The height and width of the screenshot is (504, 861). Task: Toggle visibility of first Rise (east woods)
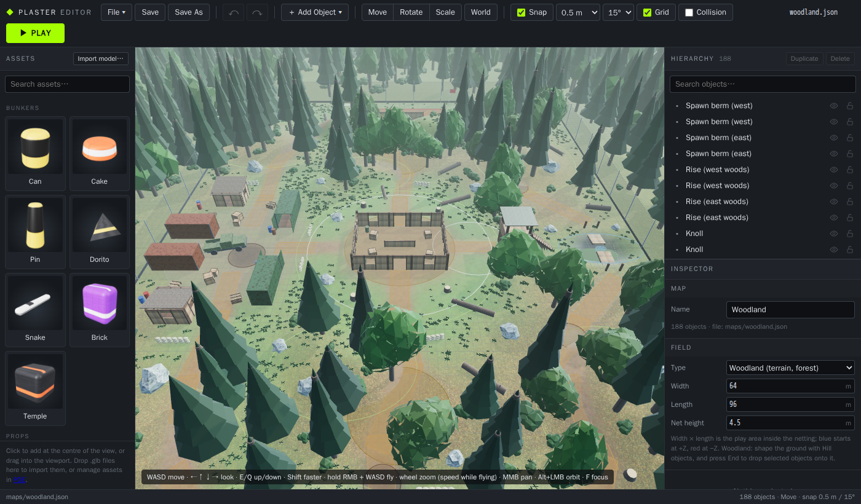[x=834, y=202]
